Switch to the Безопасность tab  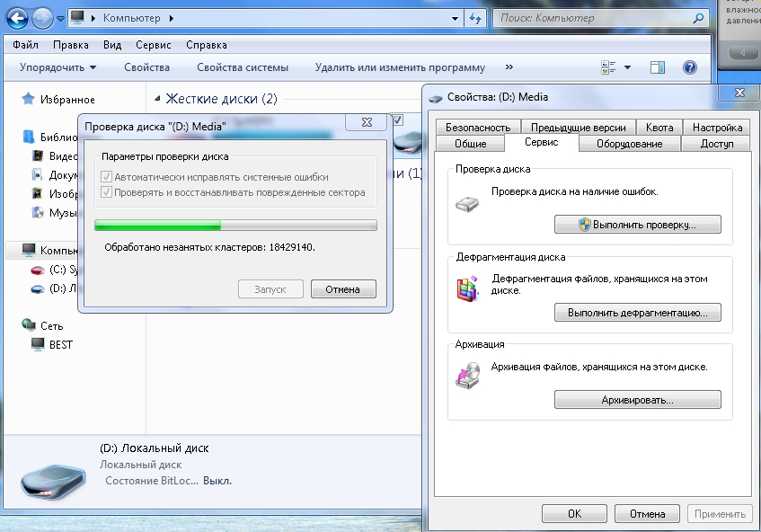click(477, 128)
